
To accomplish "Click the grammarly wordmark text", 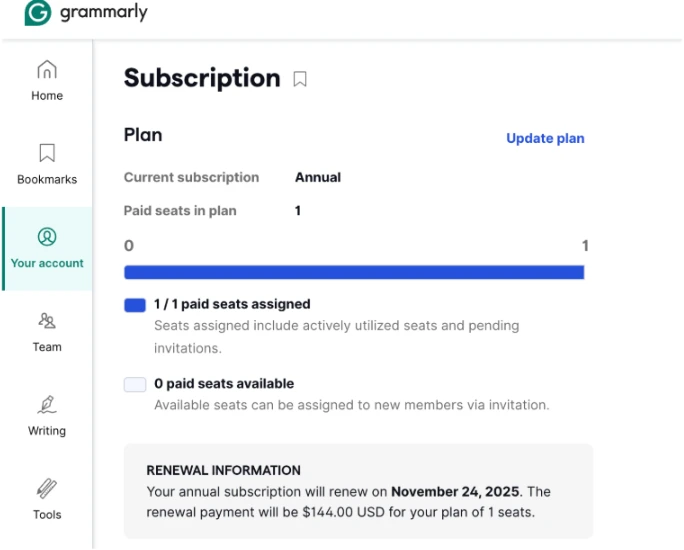I will tap(104, 12).
